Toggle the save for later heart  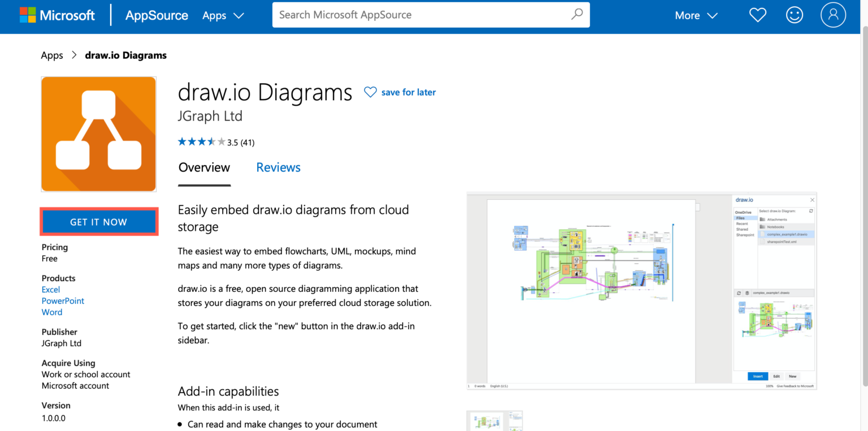coord(370,92)
